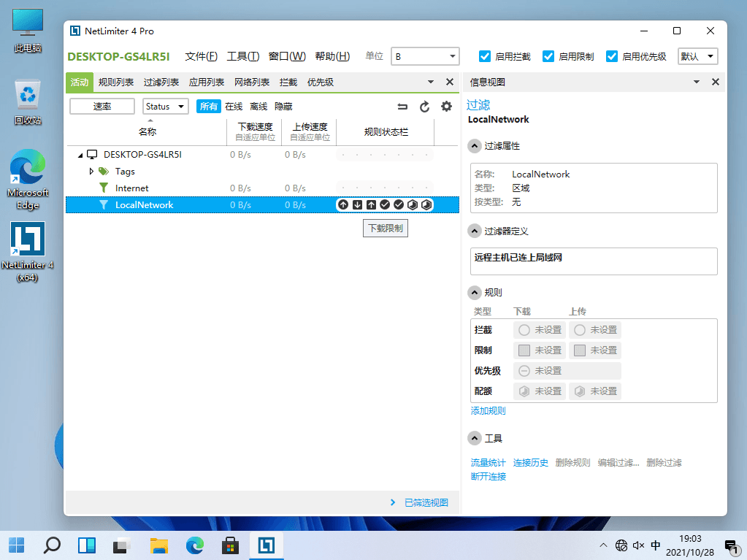This screenshot has height=560, width=747.
Task: Open the 单位 unit dropdown showing B
Action: pyautogui.click(x=425, y=56)
